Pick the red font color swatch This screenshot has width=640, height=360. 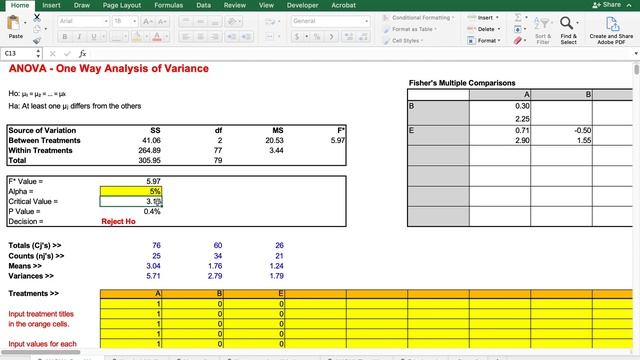coord(157,37)
